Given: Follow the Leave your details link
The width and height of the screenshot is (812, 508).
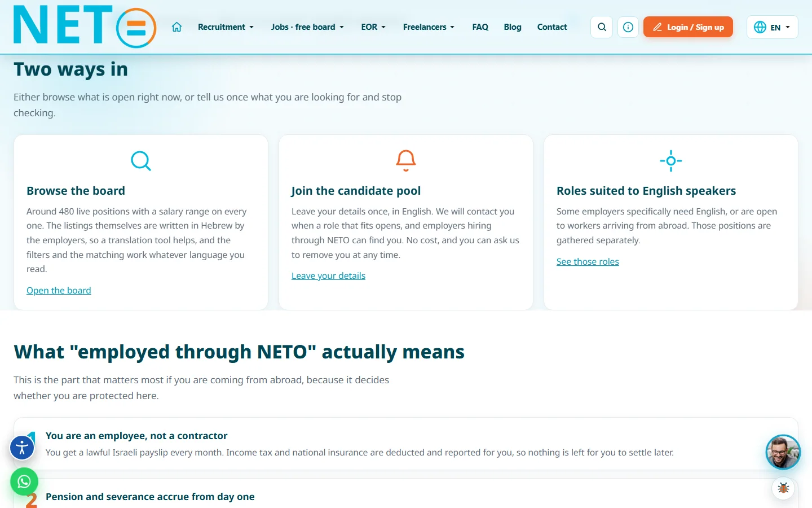Looking at the screenshot, I should click(328, 275).
